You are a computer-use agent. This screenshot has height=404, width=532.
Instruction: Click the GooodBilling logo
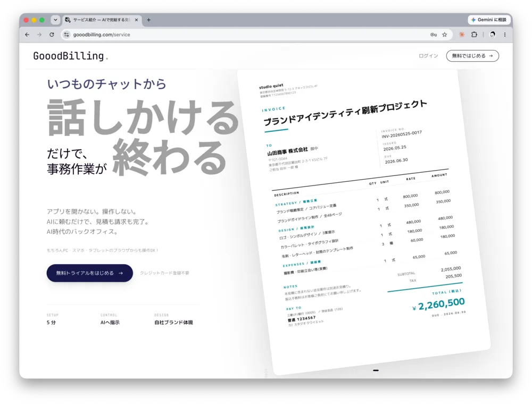(x=71, y=56)
